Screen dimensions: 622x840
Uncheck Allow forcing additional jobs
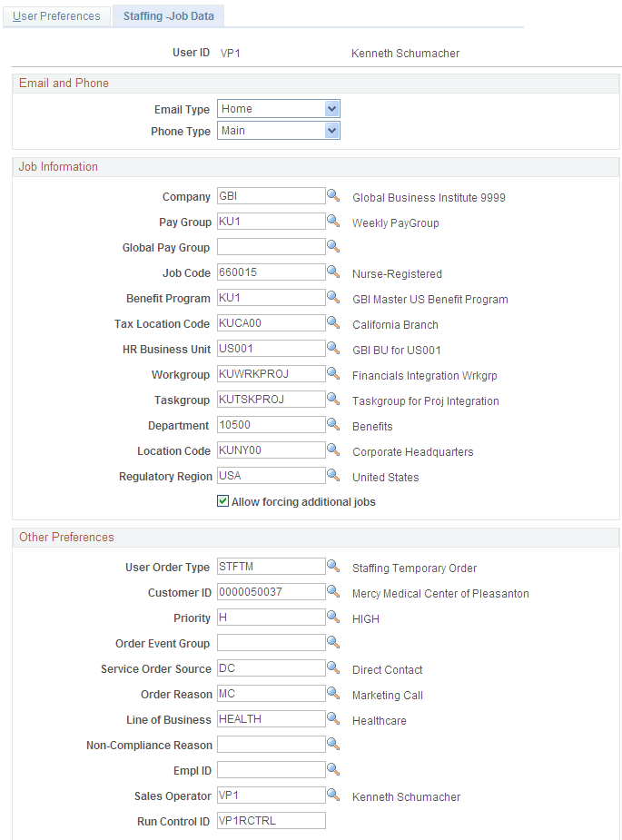point(222,500)
